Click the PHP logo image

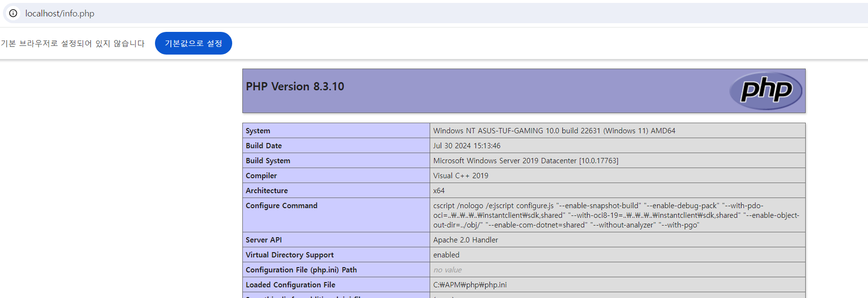pyautogui.click(x=766, y=91)
